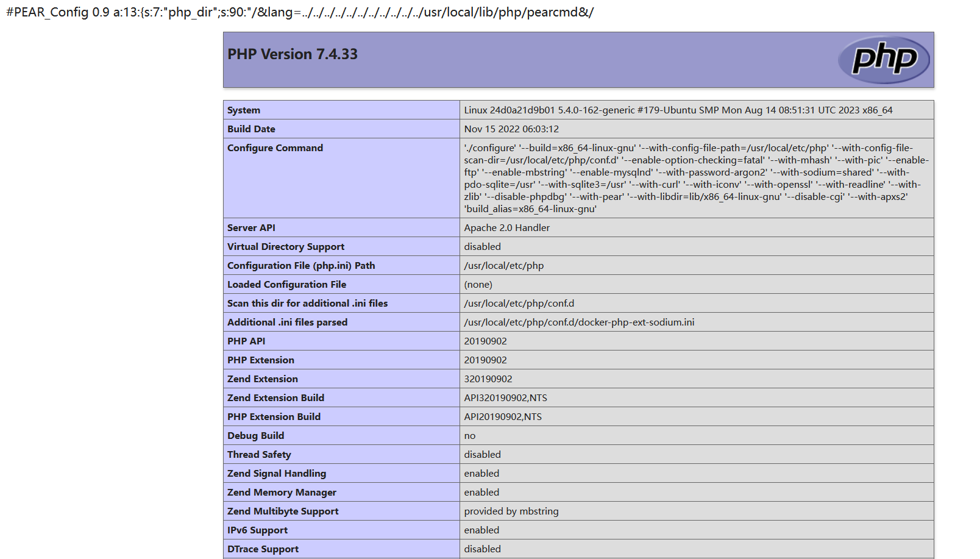The image size is (980, 559).
Task: Click disabled value for Virtual Directory Support
Action: tap(482, 247)
